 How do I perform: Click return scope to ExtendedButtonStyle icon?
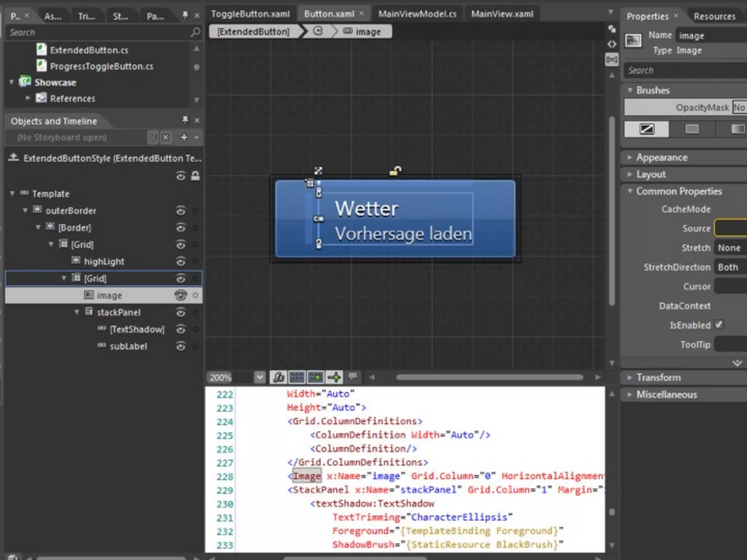(x=13, y=157)
